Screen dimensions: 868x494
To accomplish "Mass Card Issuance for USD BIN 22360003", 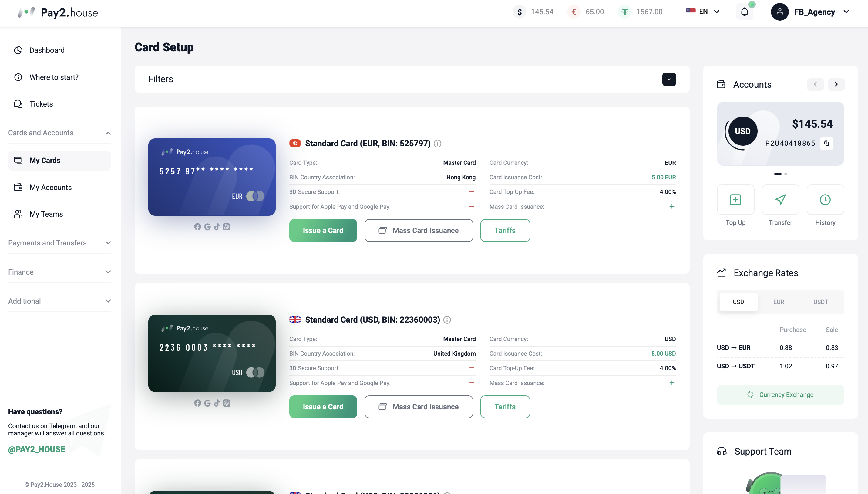I will pos(419,407).
